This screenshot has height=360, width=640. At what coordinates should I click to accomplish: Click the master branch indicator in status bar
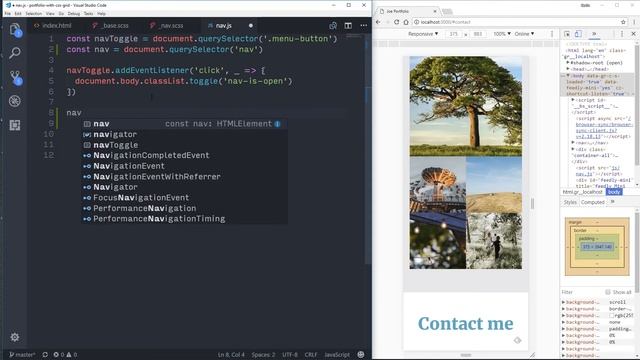[x=22, y=355]
